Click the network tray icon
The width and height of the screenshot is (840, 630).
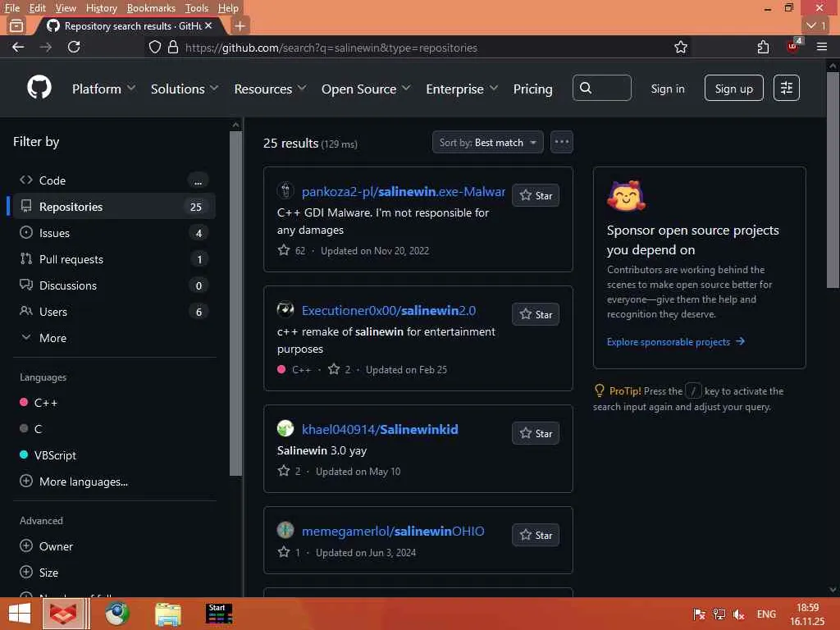719,614
